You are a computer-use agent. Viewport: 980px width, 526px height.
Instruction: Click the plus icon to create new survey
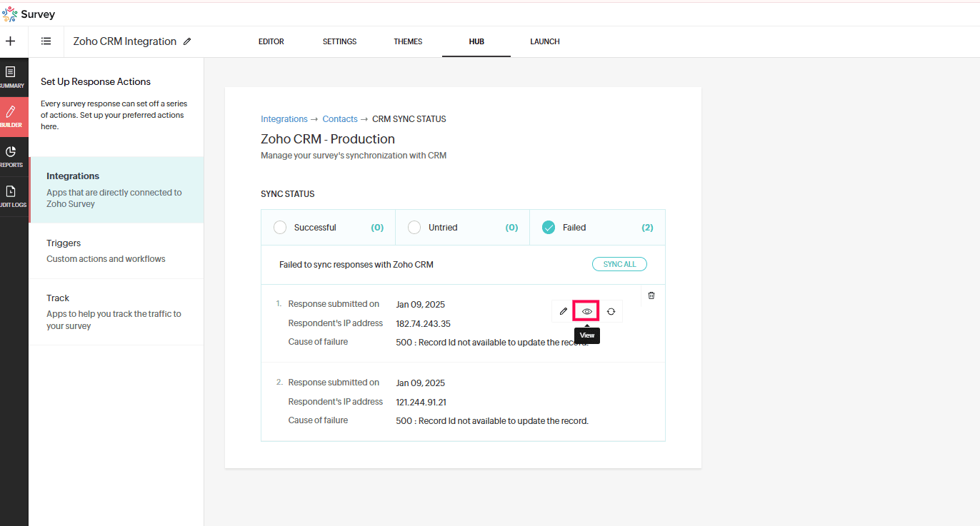click(11, 41)
